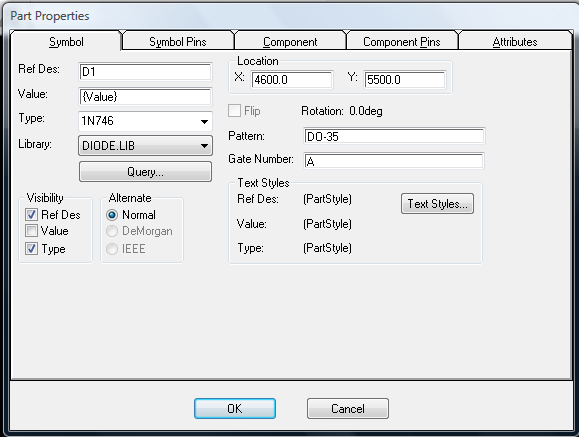Select the IEEE alternate radio button
The height and width of the screenshot is (437, 579).
[112, 249]
